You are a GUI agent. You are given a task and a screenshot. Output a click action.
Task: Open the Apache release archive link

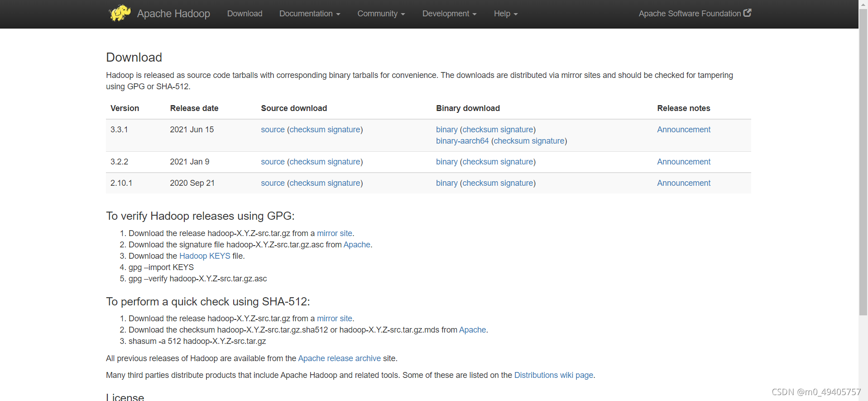340,358
